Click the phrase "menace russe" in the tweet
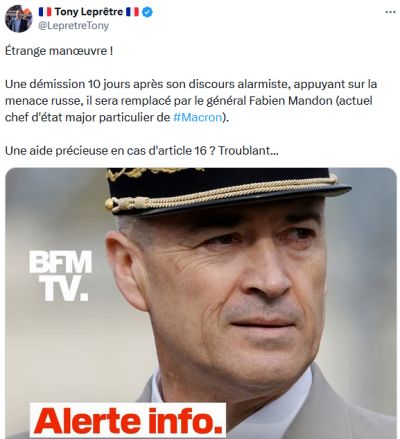This screenshot has height=439, width=400. point(43,101)
